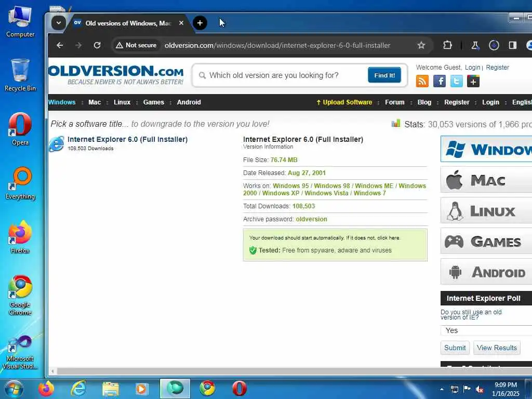This screenshot has height=399, width=532.
Task: Expand the IE poll Yes dropdown
Action: pos(486,330)
